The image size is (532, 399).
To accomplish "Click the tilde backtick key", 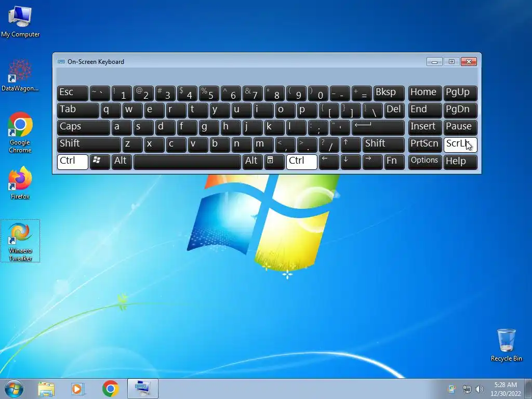I will [100, 93].
